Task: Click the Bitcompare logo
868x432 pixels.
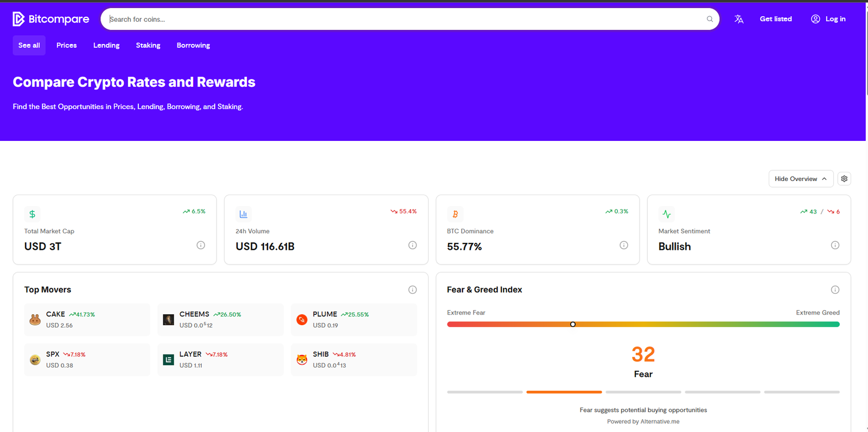Action: coord(51,19)
